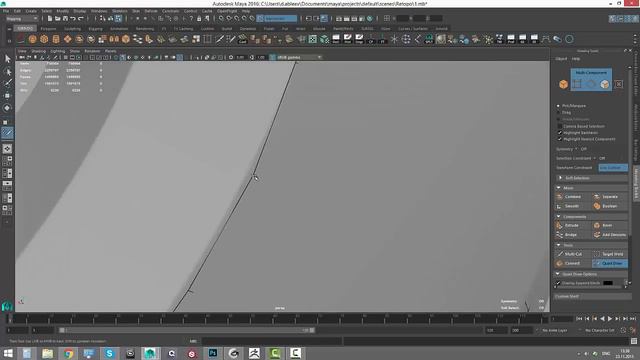Toggle Highlight Nearest Component checkbox
This screenshot has width=640, height=360.
[x=560, y=139]
